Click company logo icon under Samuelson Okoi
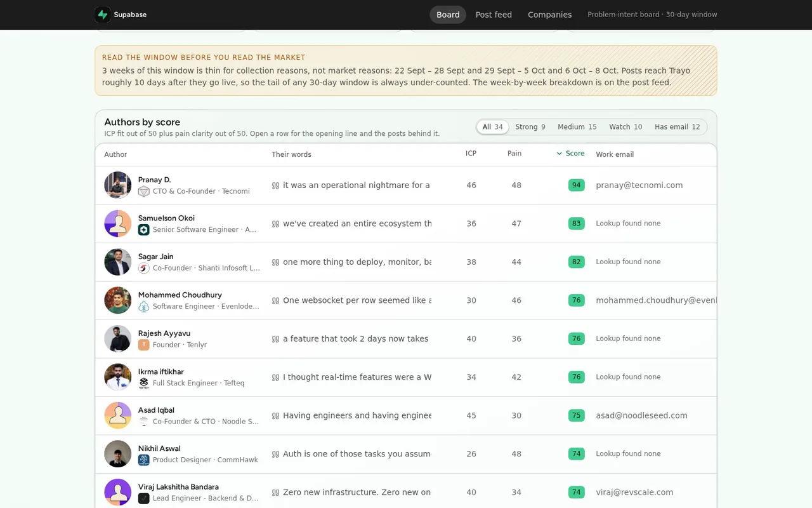 (144, 230)
